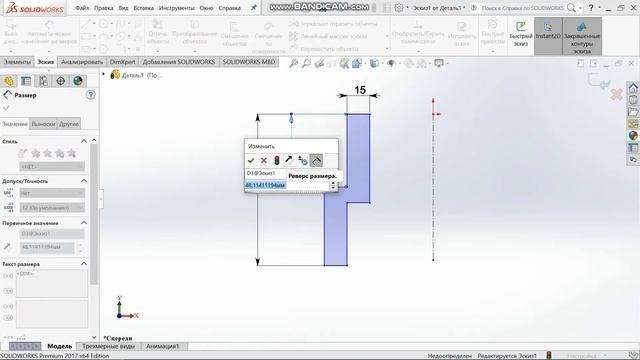The width and height of the screenshot is (640, 360).
Task: Open the DimXpert ribbon tab
Action: 122,62
